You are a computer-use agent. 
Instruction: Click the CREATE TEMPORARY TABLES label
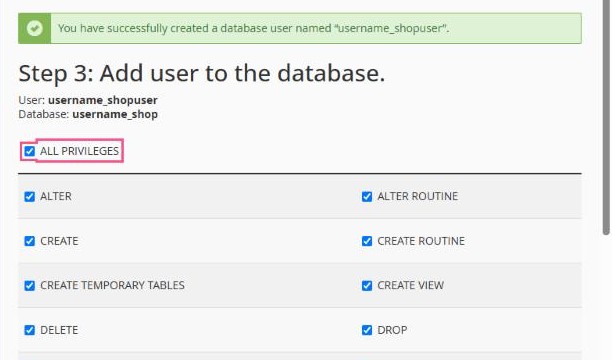tap(112, 285)
